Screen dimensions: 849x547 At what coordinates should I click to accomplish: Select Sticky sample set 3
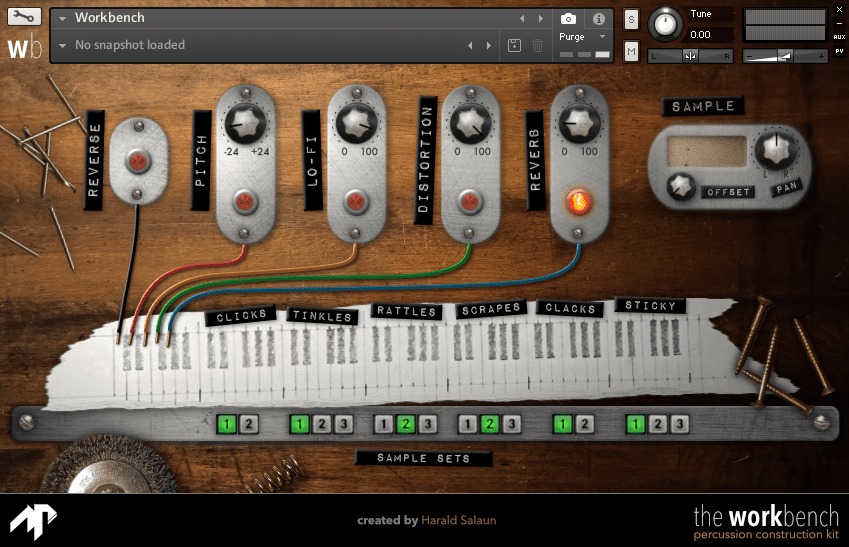tap(680, 424)
